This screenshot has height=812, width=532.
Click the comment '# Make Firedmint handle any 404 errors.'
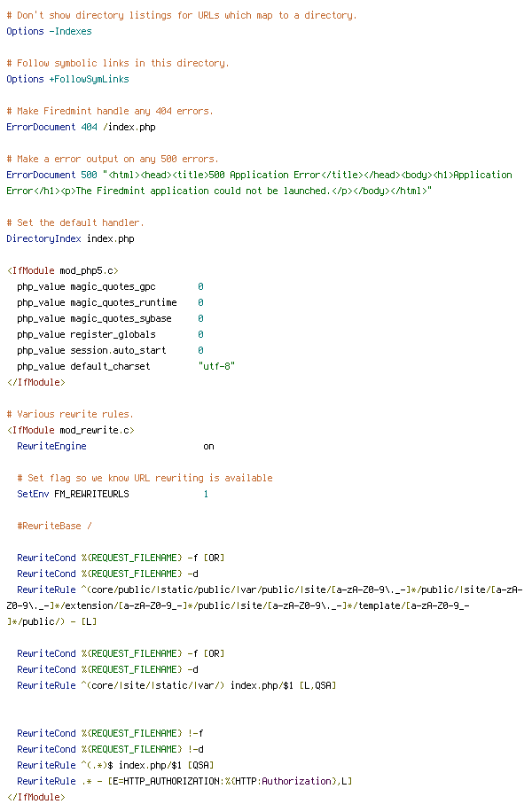tap(110, 111)
